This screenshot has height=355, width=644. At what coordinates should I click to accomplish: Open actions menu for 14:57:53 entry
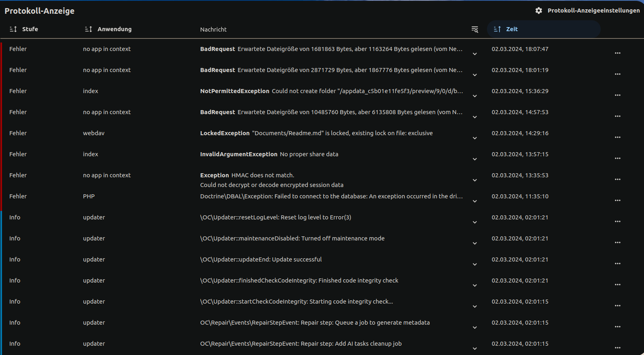(x=618, y=116)
